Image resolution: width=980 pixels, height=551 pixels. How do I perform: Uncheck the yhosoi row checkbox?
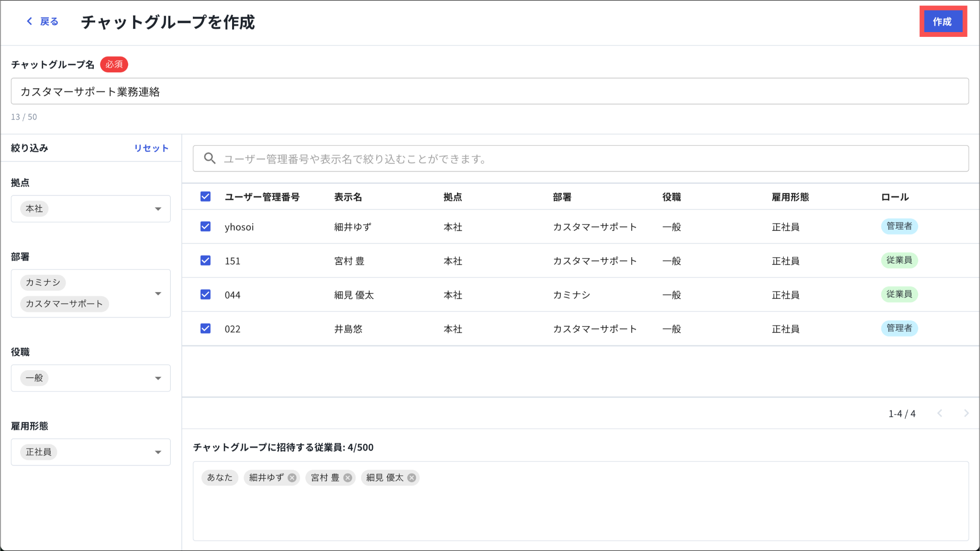(205, 226)
